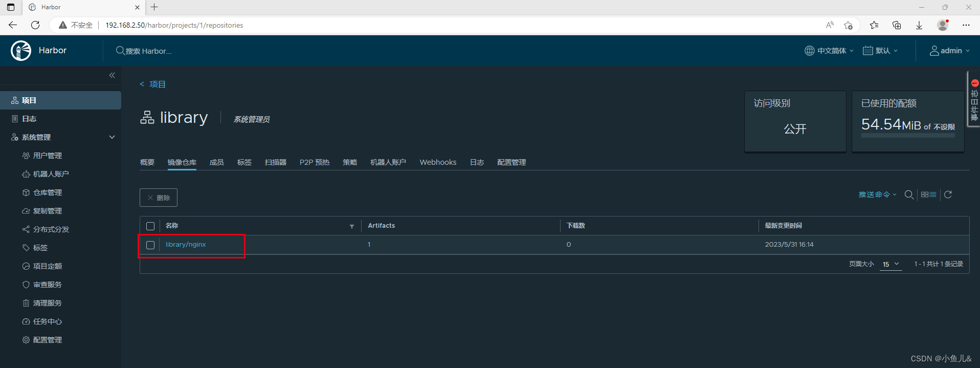Change page size dropdown 15
Viewport: 980px width, 368px height.
click(x=890, y=264)
